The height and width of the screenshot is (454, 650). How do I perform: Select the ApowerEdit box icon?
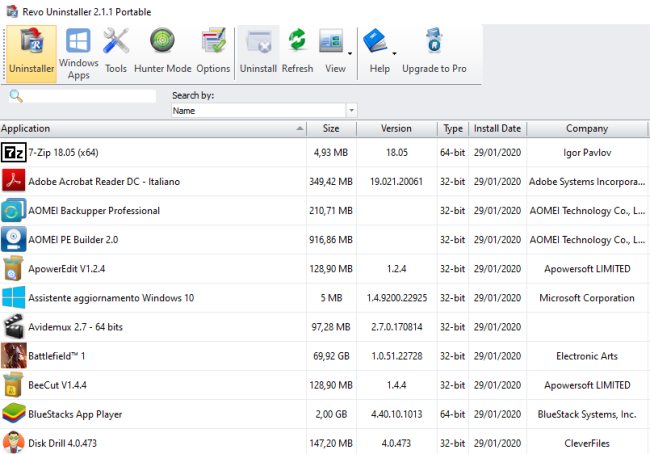click(14, 268)
